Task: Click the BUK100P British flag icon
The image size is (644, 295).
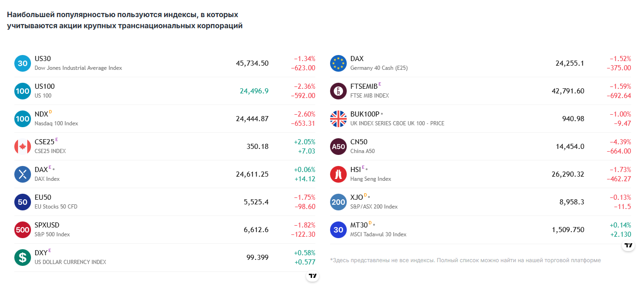Action: coord(338,119)
